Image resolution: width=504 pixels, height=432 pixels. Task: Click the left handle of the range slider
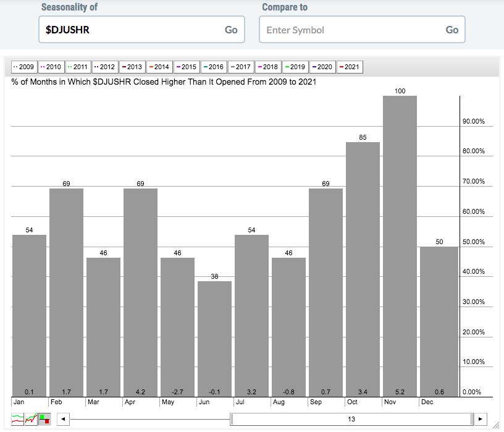[231, 419]
